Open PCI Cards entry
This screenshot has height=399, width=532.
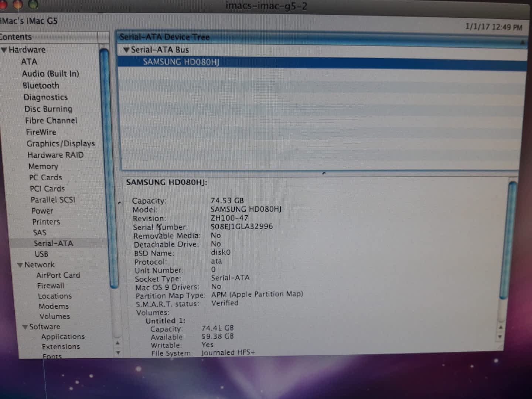point(47,188)
